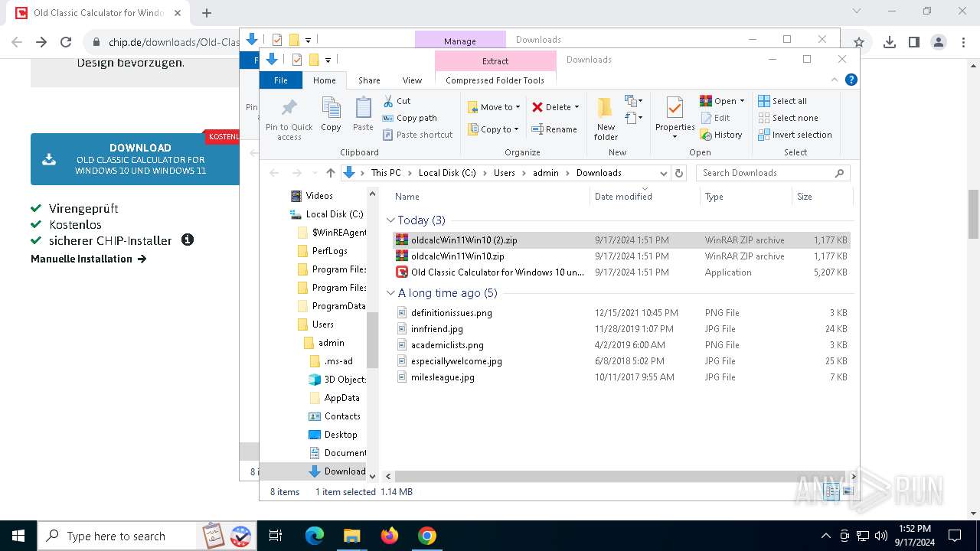Open Microsoft Edge from the taskbar
980x551 pixels.
click(x=314, y=536)
